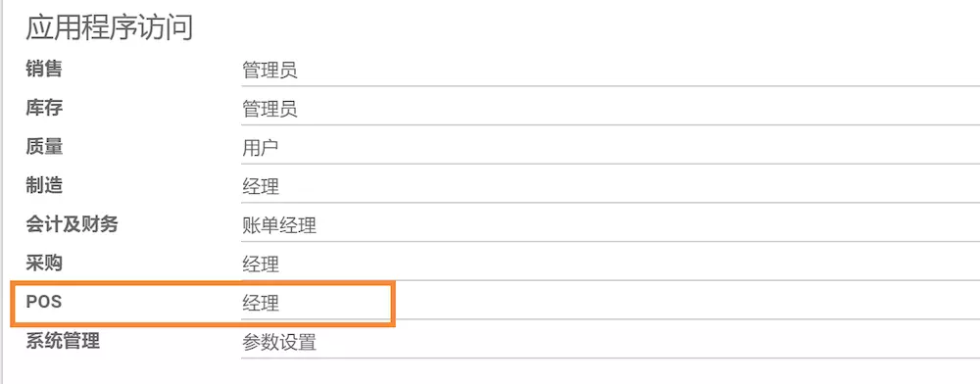Image resolution: width=980 pixels, height=384 pixels.
Task: Select the 会计及财务 dropdown field
Action: [x=610, y=225]
